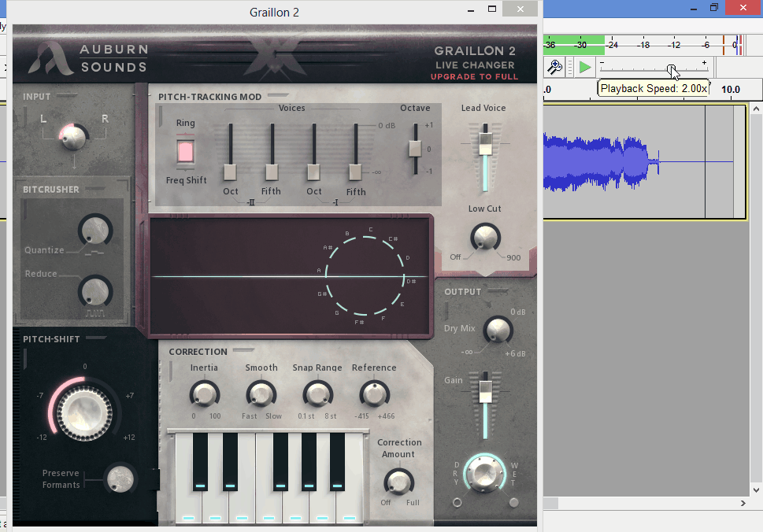Viewport: 763px width, 532px height.
Task: Toggle the INPUT section enable switch
Action: pyautogui.click(x=65, y=96)
